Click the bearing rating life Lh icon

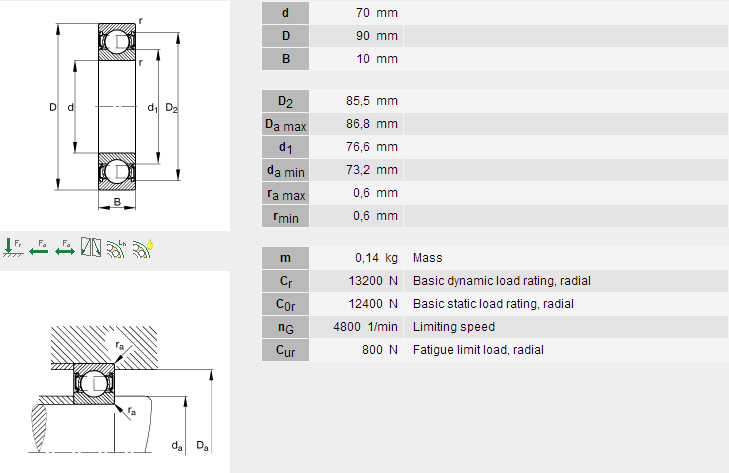117,246
